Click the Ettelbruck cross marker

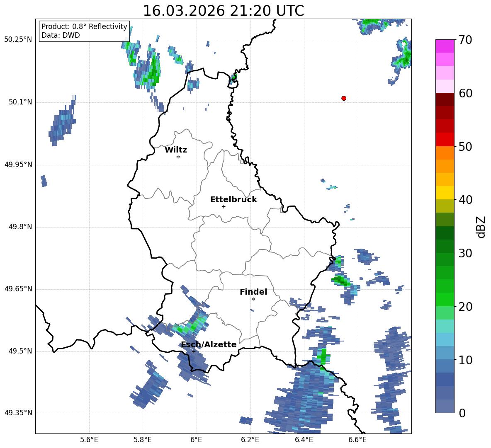(x=224, y=206)
